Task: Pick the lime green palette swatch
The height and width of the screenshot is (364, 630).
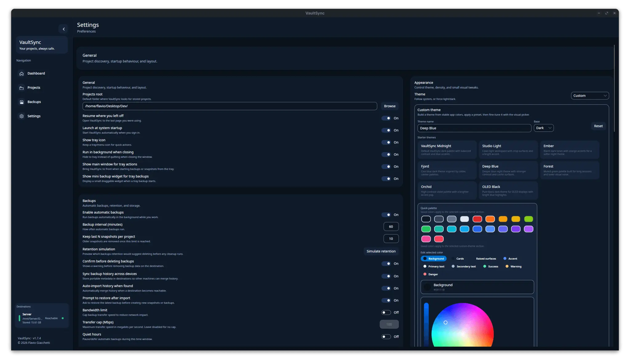Action: [x=528, y=219]
